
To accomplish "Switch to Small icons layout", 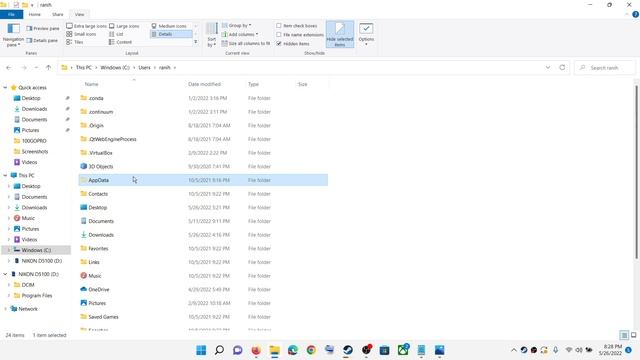I will (81, 34).
